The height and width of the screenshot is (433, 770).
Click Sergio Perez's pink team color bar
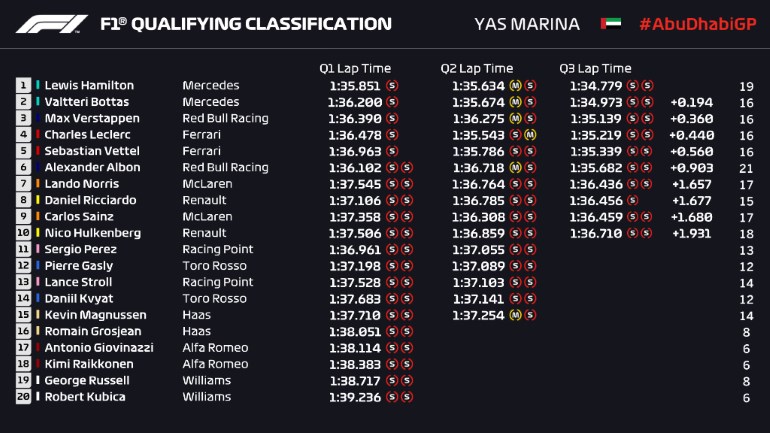(x=38, y=250)
